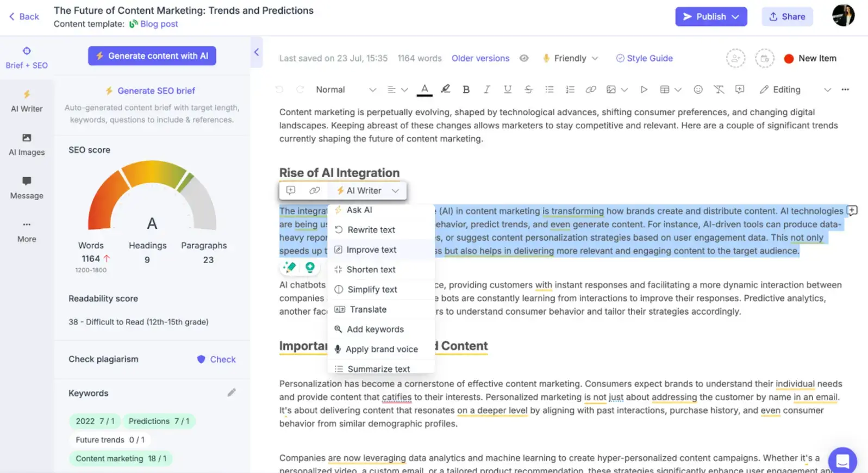The height and width of the screenshot is (473, 868).
Task: Toggle the eye preview icon
Action: 523,58
